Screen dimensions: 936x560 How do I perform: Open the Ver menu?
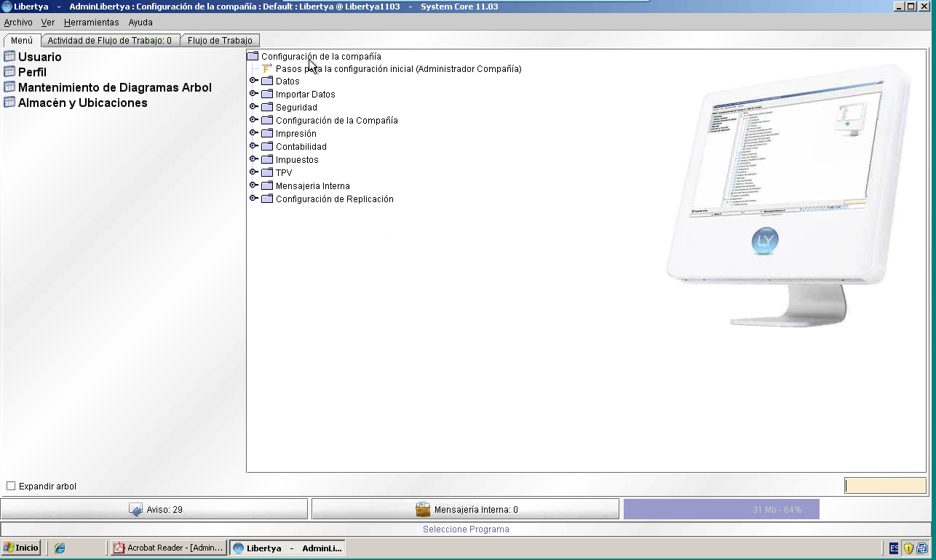coord(48,23)
